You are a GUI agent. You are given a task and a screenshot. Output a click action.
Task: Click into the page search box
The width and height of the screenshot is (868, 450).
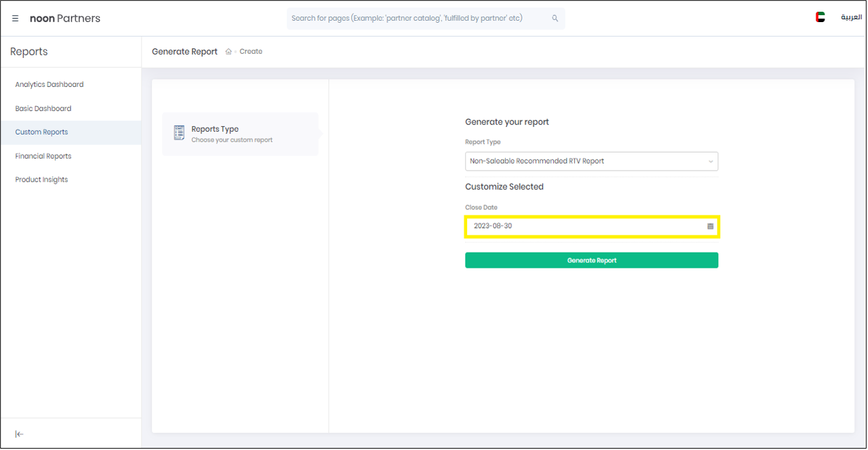[417, 19]
